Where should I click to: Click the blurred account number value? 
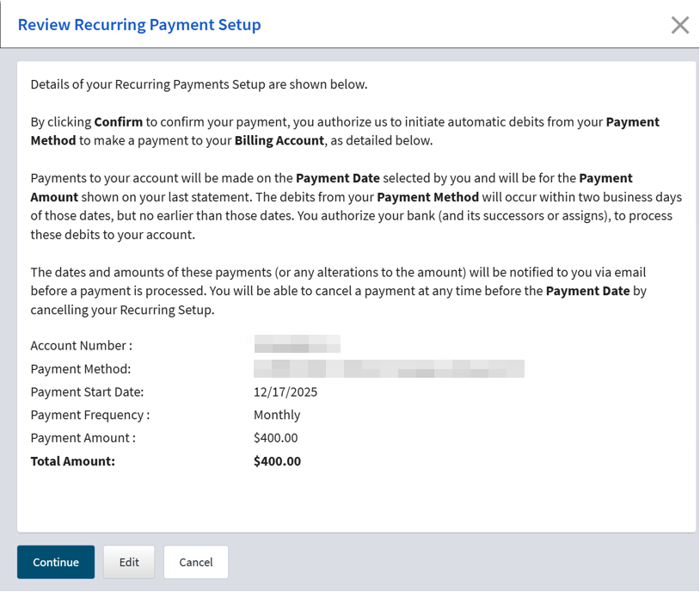click(298, 345)
